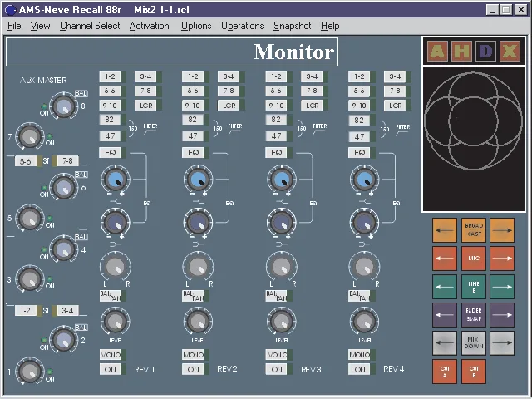The image size is (532, 399).
Task: Open the File menu
Action: coord(14,26)
